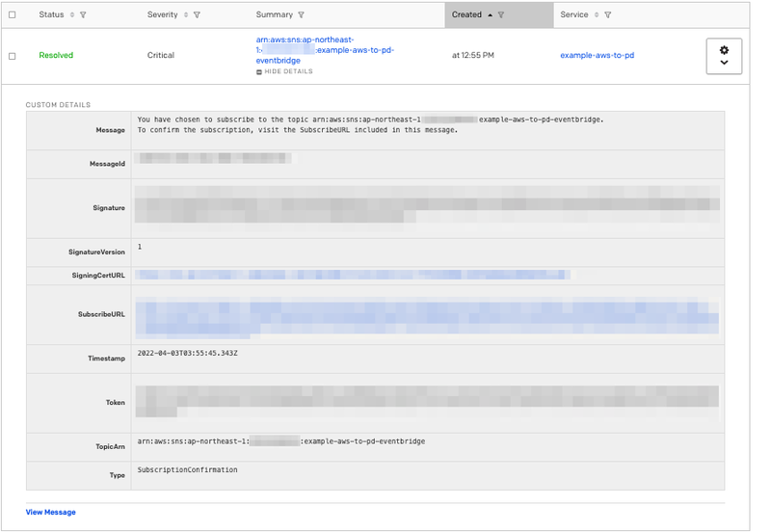
Task: Open the Created column filter
Action: (x=501, y=14)
